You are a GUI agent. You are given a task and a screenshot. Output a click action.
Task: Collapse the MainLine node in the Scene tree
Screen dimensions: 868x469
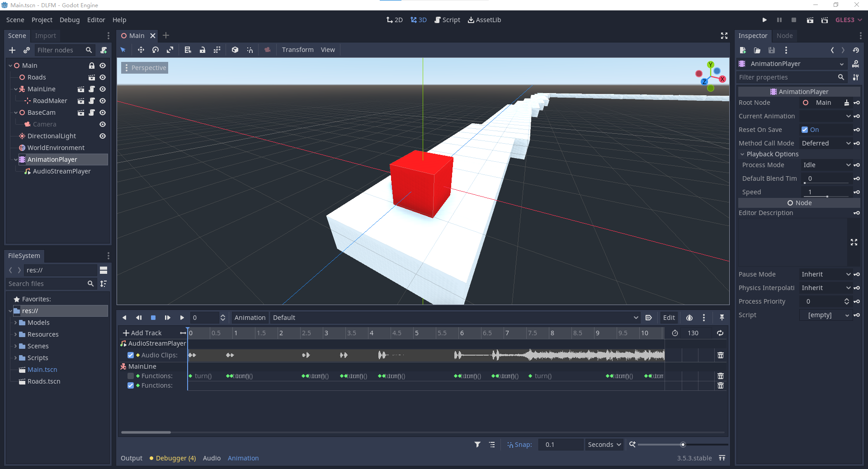click(15, 89)
